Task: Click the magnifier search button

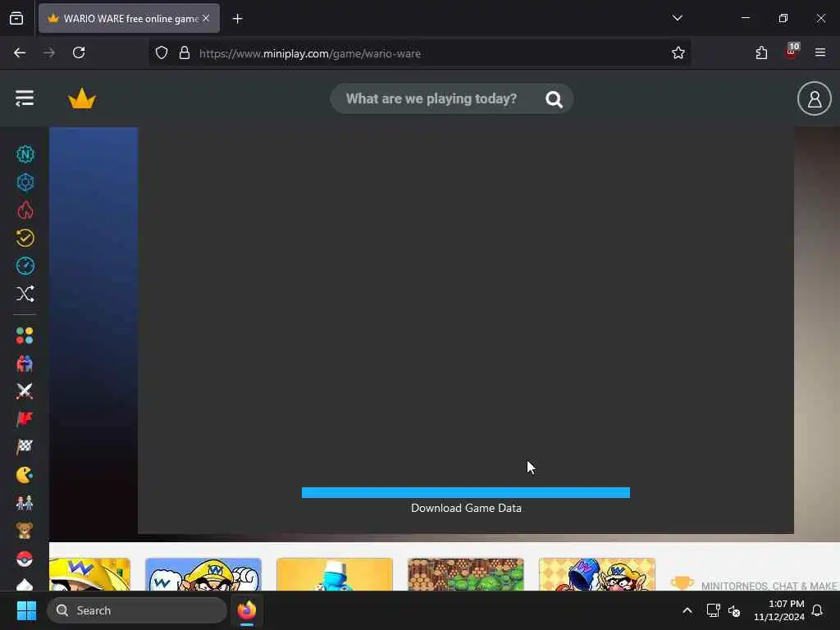Action: tap(554, 99)
